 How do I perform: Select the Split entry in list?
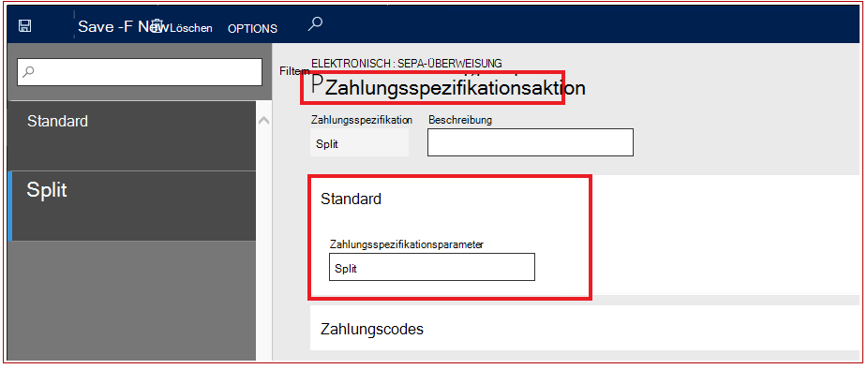click(133, 206)
